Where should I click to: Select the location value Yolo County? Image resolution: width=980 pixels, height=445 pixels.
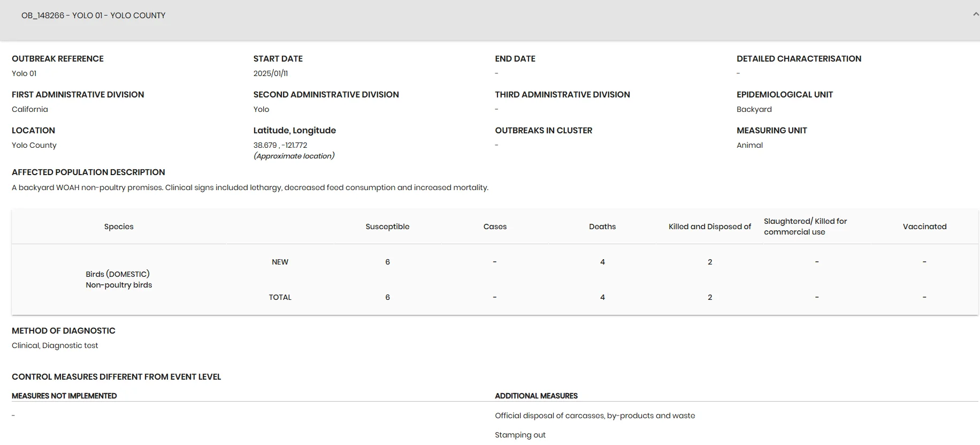coord(34,145)
